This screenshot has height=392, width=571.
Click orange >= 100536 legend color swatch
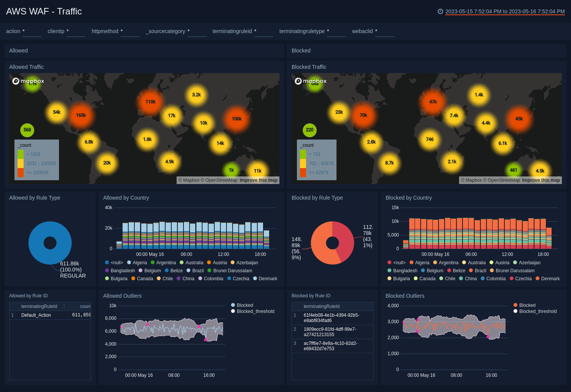coord(21,173)
